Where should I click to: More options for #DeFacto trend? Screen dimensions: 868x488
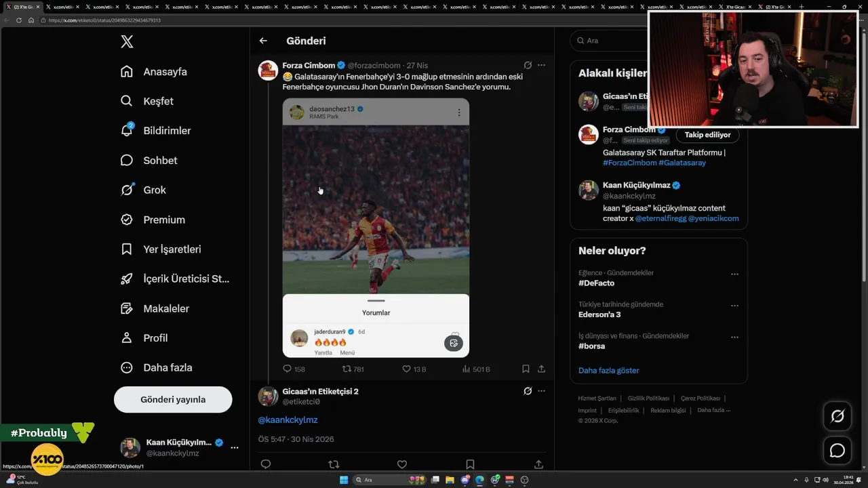pos(734,274)
